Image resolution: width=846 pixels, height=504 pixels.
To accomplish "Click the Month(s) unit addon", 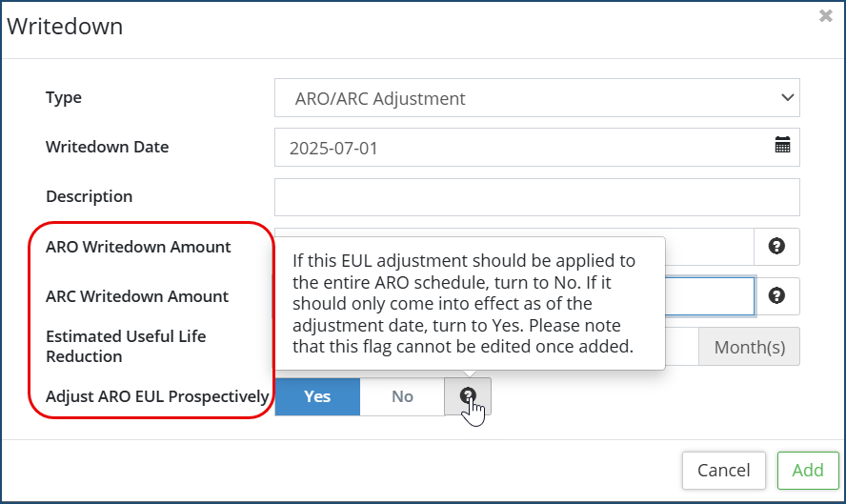I will tap(749, 347).
